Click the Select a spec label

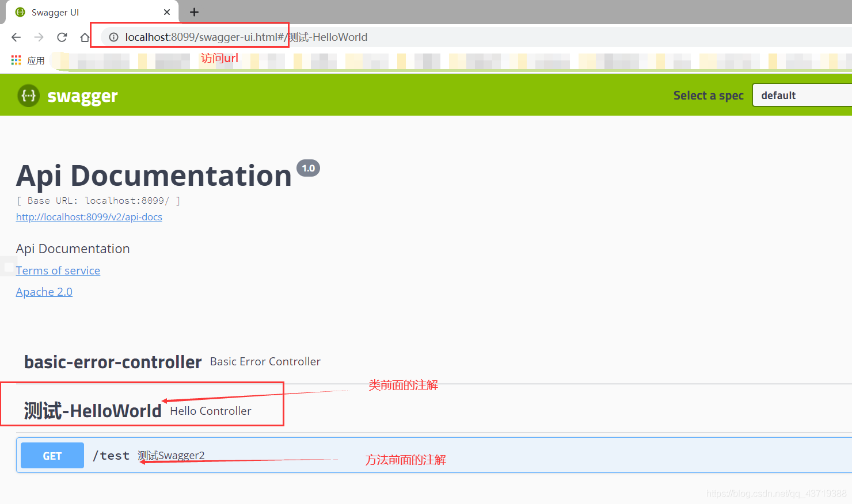[708, 95]
